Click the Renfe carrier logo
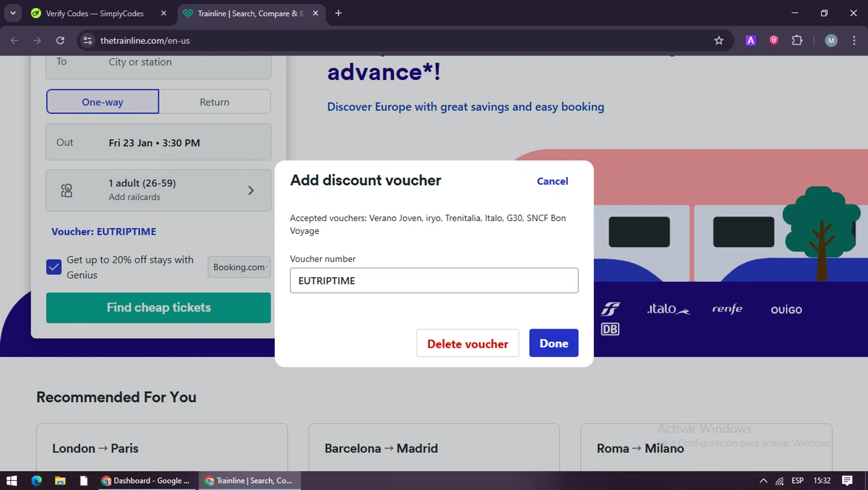This screenshot has height=490, width=868. click(727, 309)
